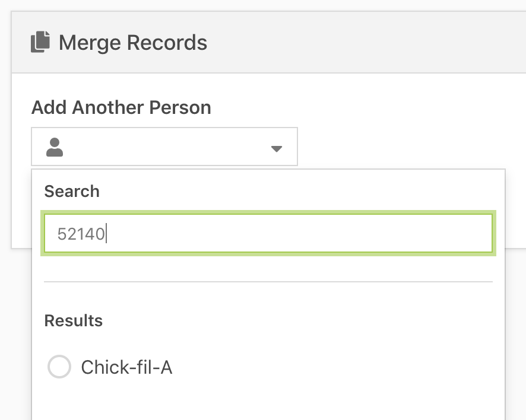Screen dimensions: 526x420
Task: Click the person silhouette icon in picker
Action: tap(55, 147)
